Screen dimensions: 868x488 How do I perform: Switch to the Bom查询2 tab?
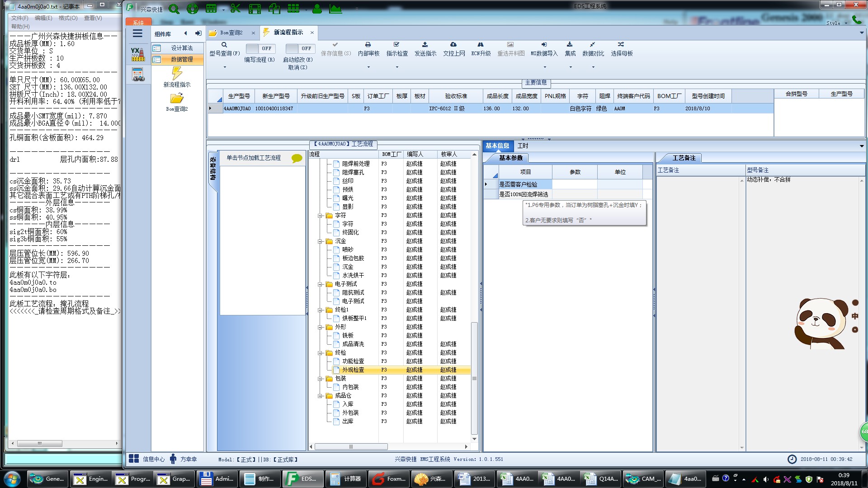[x=231, y=33]
